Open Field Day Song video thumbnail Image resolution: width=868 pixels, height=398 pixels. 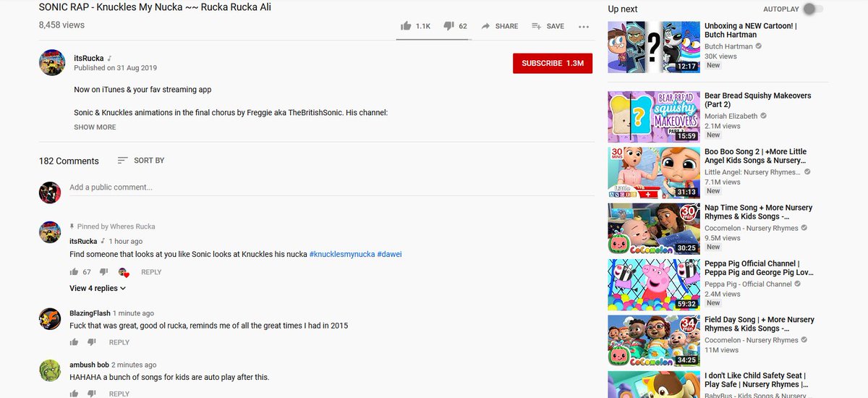pyautogui.click(x=653, y=340)
